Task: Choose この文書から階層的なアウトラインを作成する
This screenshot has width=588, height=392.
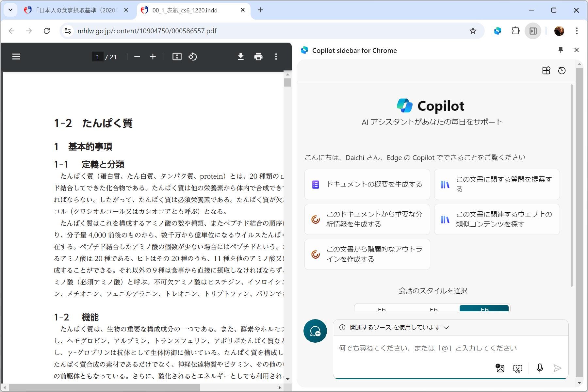Action: pos(367,254)
